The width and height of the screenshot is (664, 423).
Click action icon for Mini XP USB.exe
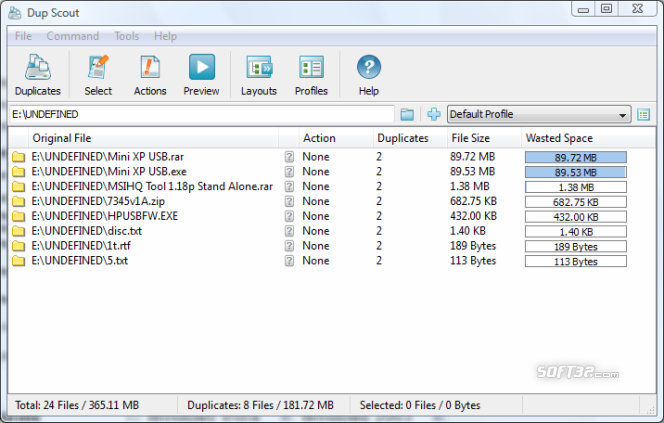pos(289,172)
